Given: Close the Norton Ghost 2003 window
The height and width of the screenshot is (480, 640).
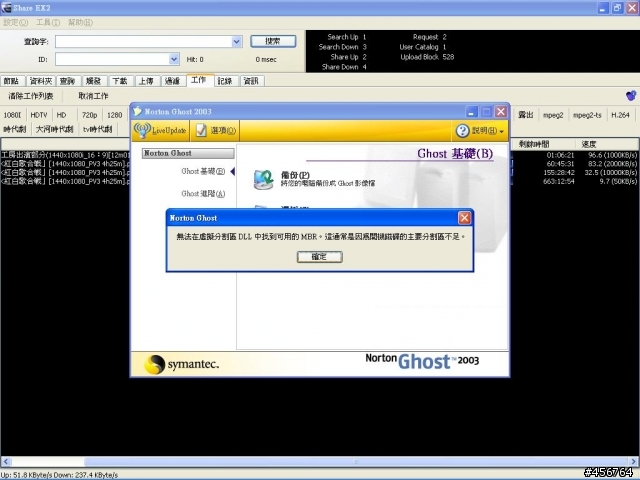Looking at the screenshot, I should click(x=501, y=111).
